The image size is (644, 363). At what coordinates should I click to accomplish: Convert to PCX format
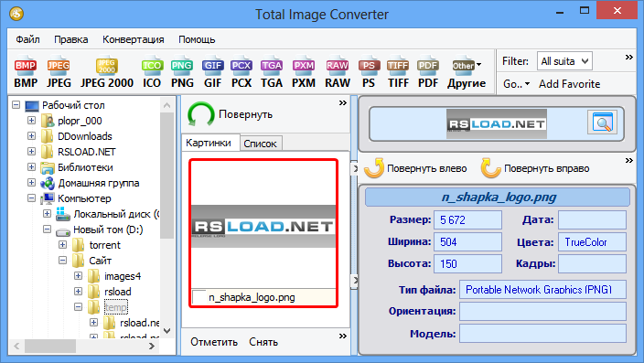point(241,73)
